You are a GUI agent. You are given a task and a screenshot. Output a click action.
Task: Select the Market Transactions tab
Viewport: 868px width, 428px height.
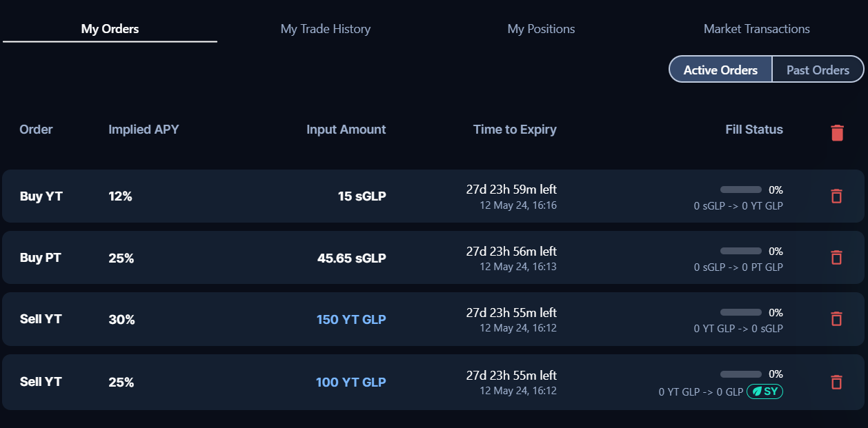(x=756, y=29)
